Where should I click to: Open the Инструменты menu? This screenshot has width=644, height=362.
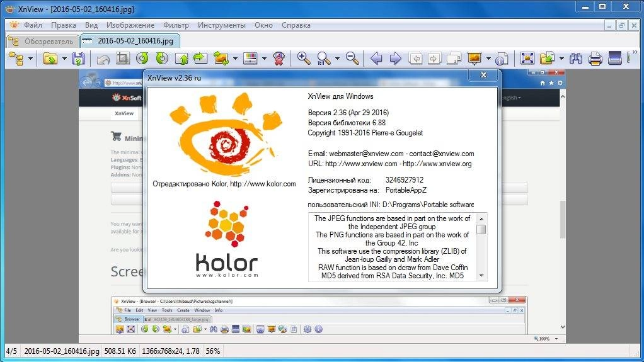[222, 25]
